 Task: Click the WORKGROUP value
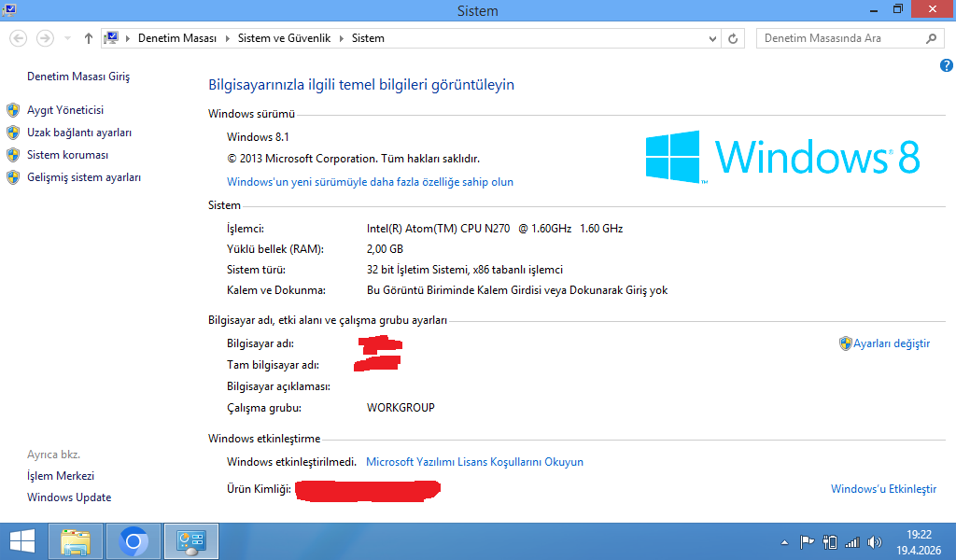[x=401, y=408]
